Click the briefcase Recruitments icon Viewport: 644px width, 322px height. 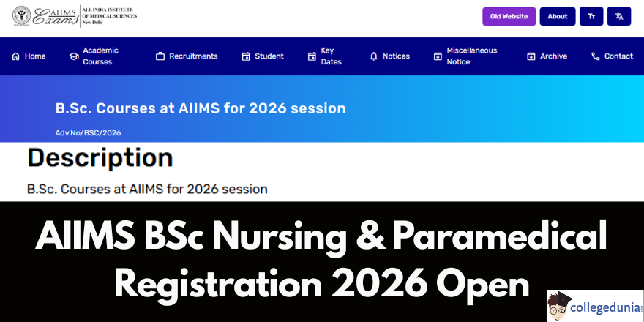click(x=160, y=56)
